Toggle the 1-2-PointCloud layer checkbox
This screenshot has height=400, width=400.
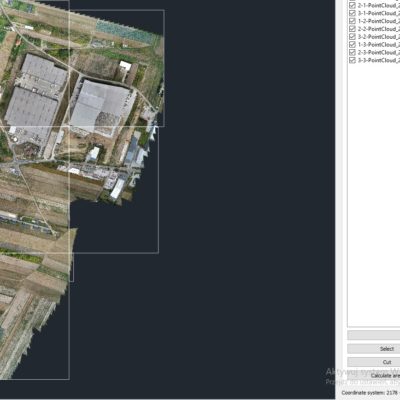coord(352,21)
